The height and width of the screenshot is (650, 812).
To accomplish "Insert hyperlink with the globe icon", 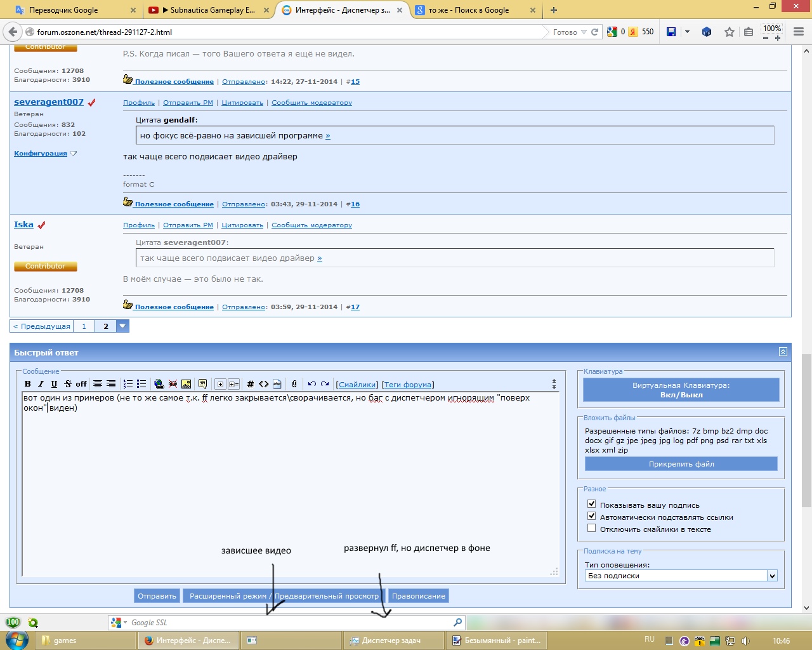I will 159,384.
